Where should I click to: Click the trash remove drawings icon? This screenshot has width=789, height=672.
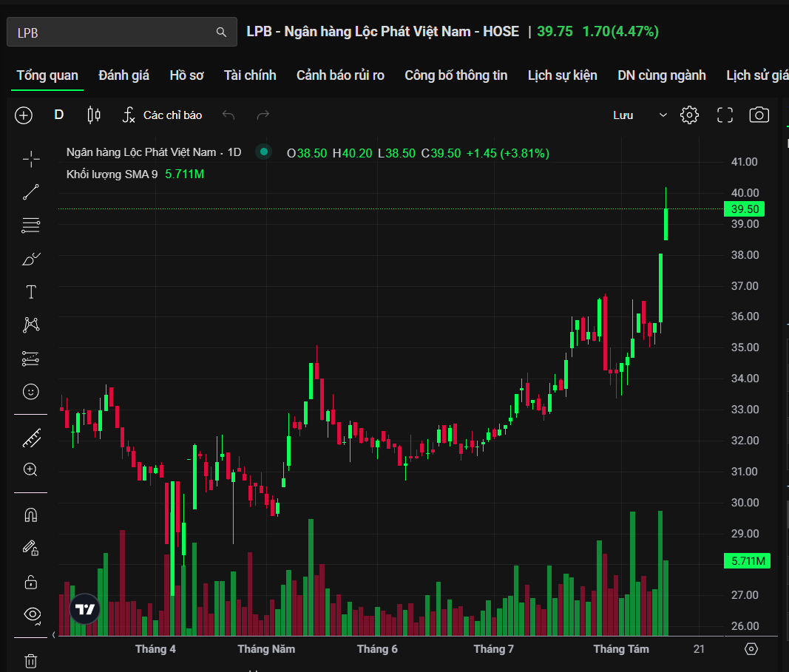tap(31, 660)
